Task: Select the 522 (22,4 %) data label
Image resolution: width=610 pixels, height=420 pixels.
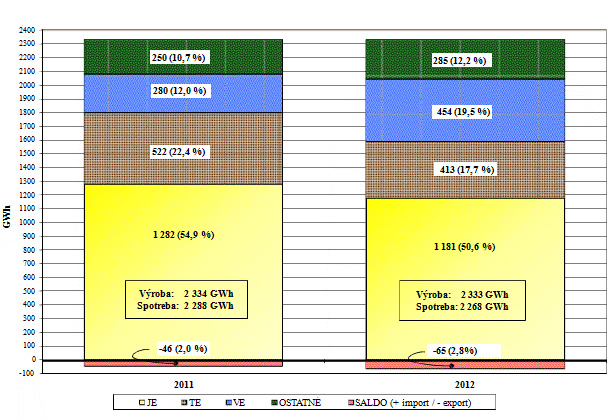Action: coord(179,152)
